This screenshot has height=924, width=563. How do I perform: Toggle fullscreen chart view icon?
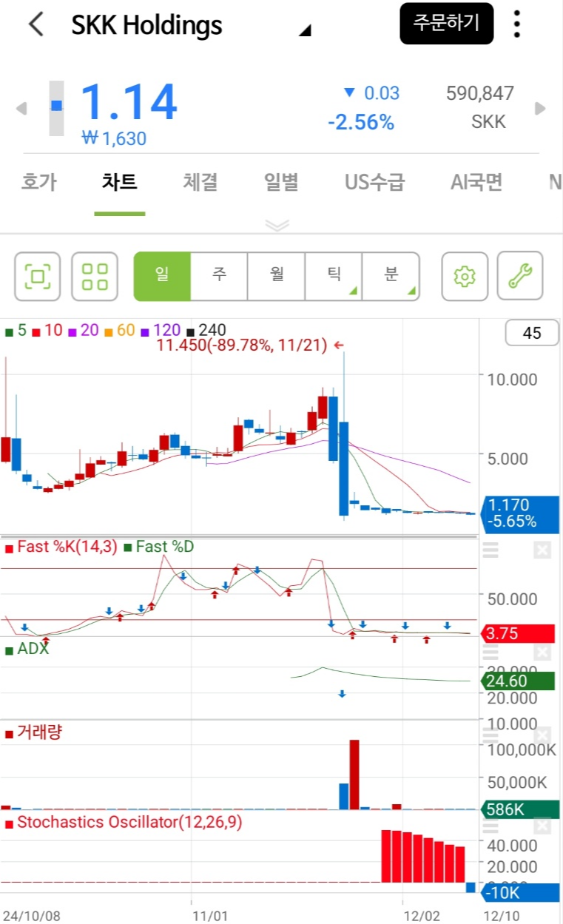click(38, 276)
